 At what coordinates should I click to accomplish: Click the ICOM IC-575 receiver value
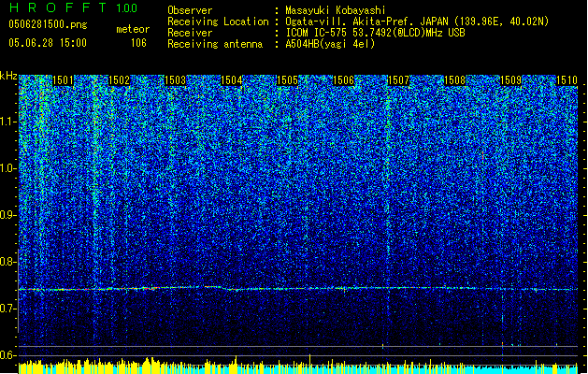[x=375, y=33]
